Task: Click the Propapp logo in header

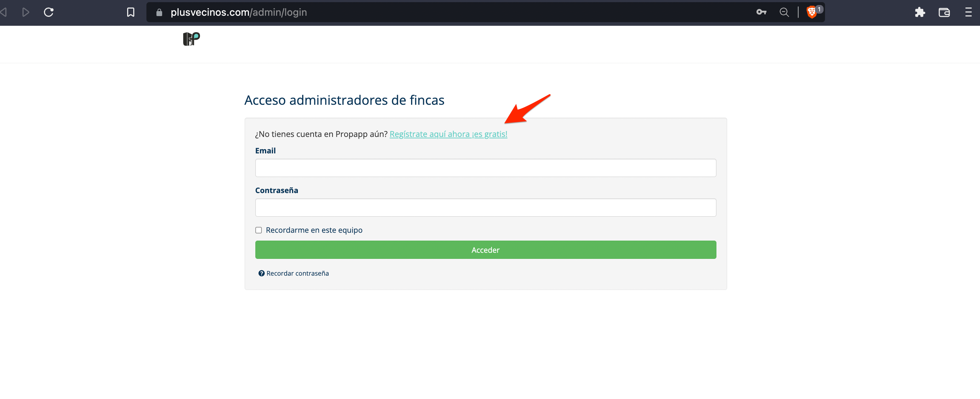Action: pos(191,39)
